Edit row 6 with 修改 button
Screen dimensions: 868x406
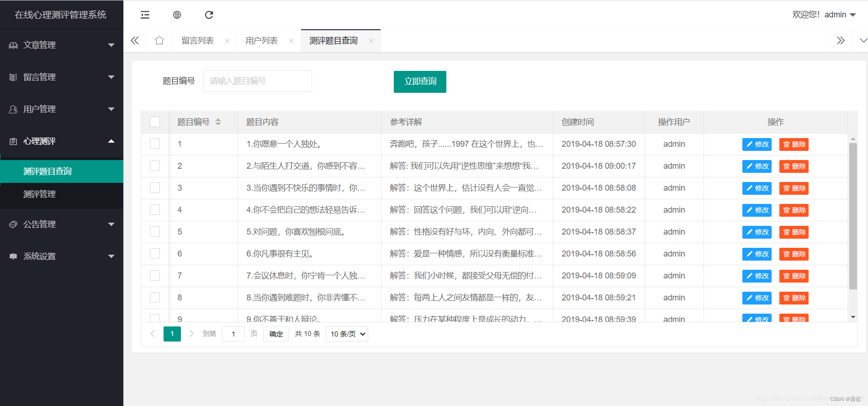pos(757,254)
